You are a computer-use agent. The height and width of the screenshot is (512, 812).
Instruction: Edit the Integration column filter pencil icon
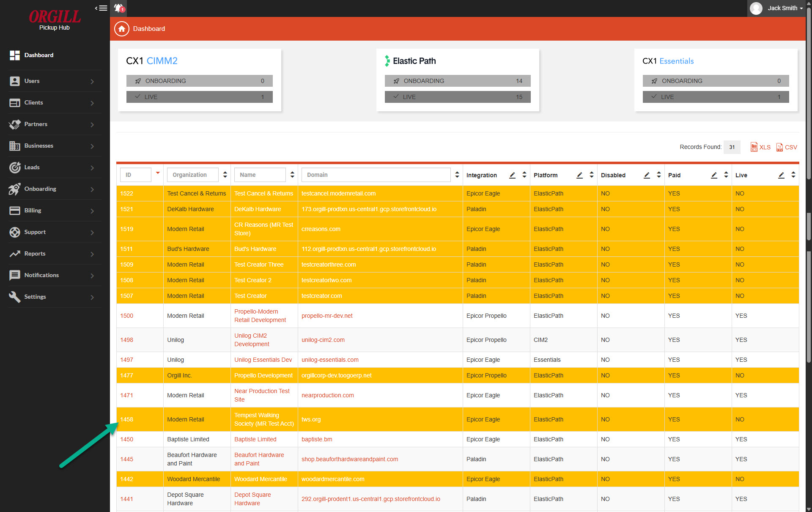click(512, 175)
